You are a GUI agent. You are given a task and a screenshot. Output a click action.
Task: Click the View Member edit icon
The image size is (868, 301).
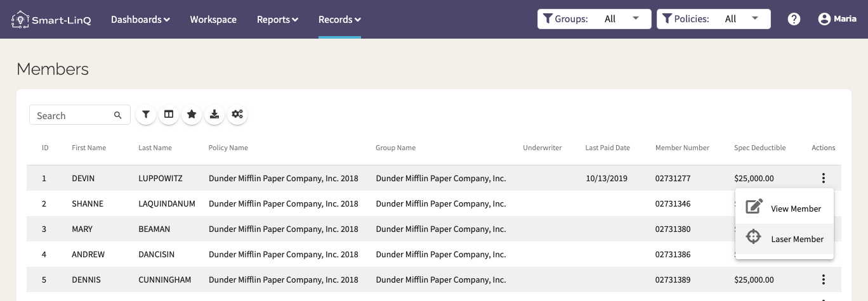pyautogui.click(x=754, y=207)
